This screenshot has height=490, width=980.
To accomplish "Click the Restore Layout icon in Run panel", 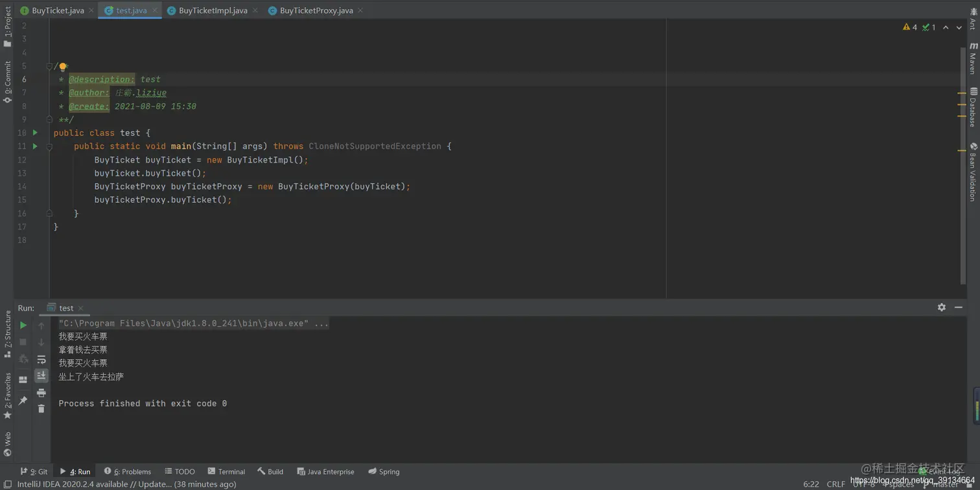I will pyautogui.click(x=23, y=380).
